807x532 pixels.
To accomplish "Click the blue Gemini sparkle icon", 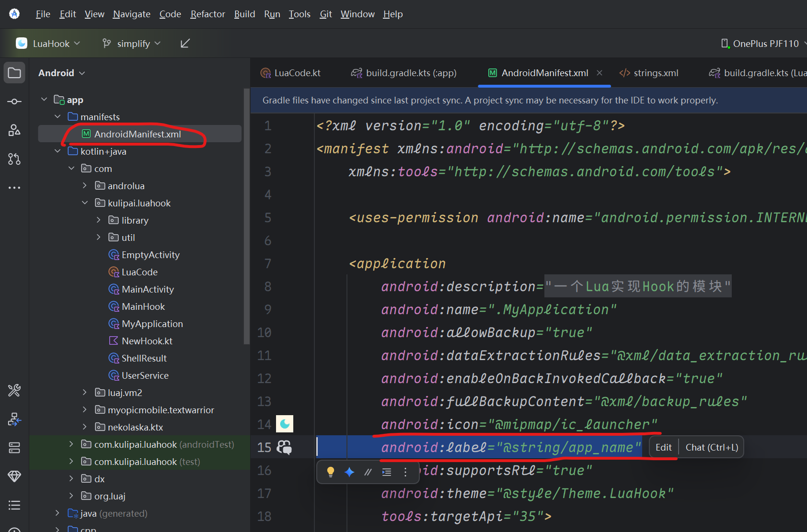I will pos(349,472).
